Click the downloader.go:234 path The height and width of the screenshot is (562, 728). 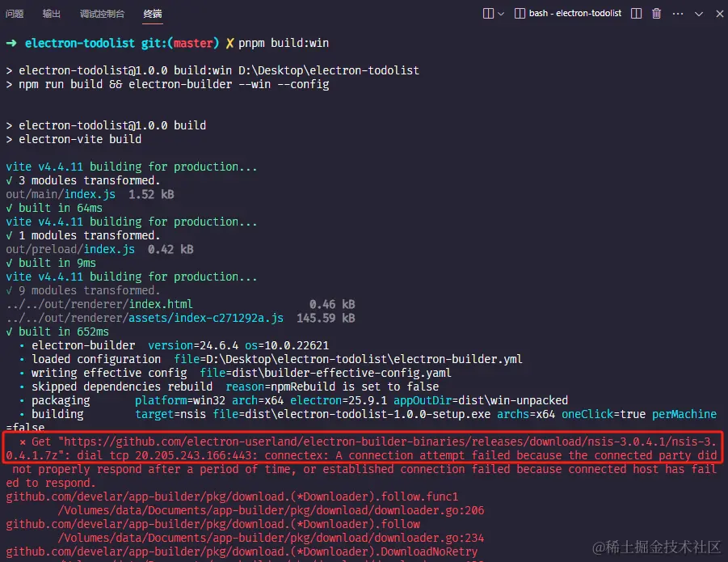pyautogui.click(x=271, y=538)
